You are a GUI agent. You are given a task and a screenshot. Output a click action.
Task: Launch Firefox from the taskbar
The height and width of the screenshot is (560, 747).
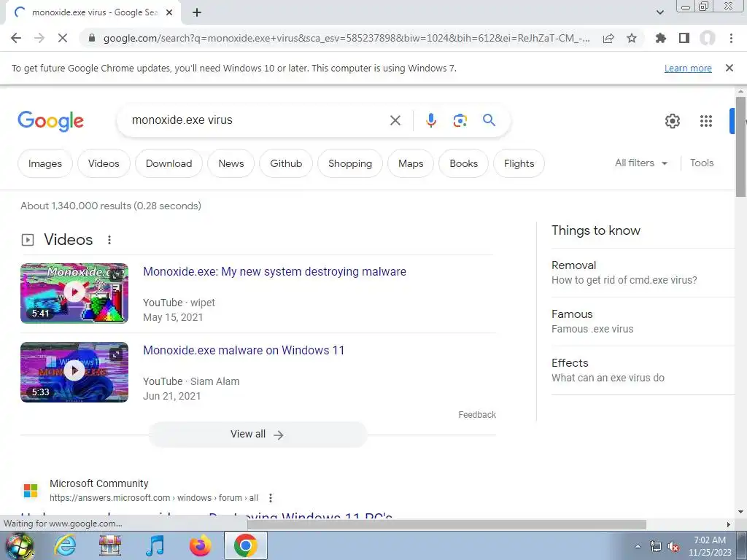pyautogui.click(x=200, y=545)
